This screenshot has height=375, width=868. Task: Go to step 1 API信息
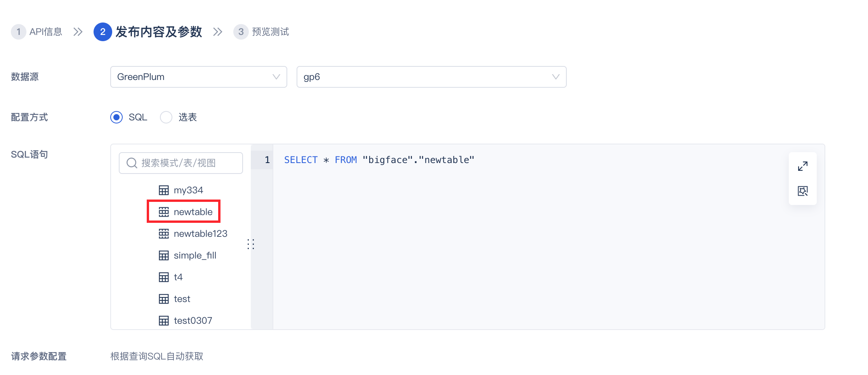click(x=37, y=32)
